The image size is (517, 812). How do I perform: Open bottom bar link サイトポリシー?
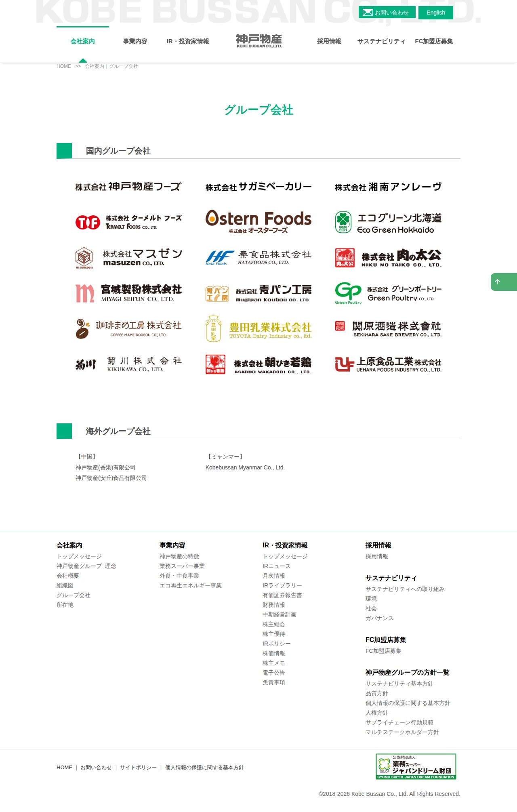(x=138, y=767)
